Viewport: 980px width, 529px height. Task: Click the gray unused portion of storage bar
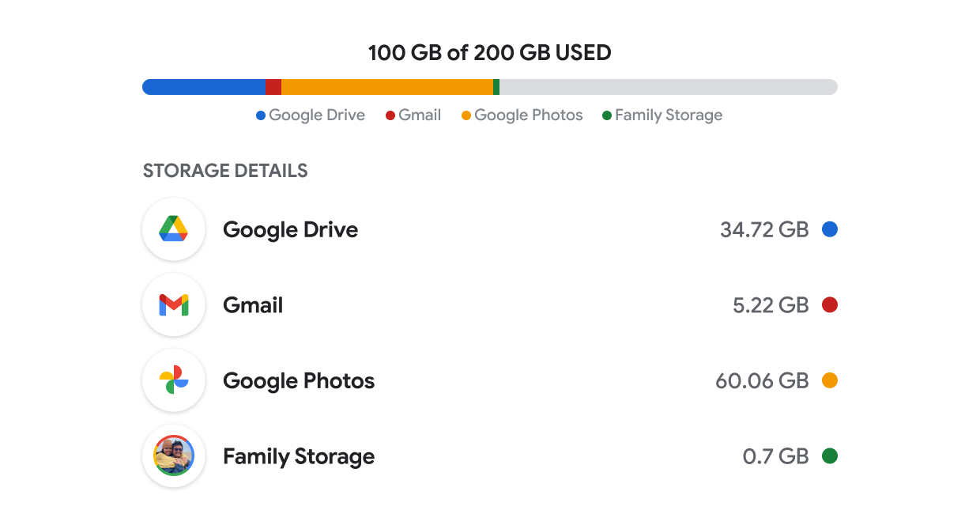(668, 87)
